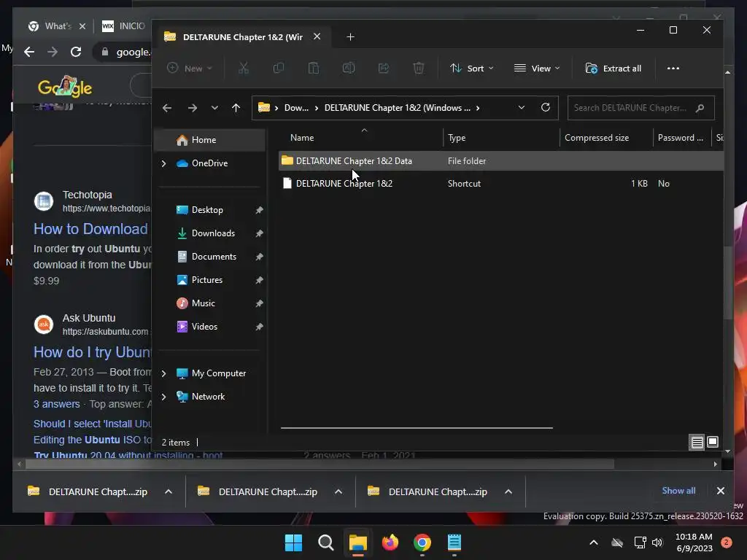The image size is (747, 560).
Task: Click Chrome back arrow button
Action: click(29, 52)
